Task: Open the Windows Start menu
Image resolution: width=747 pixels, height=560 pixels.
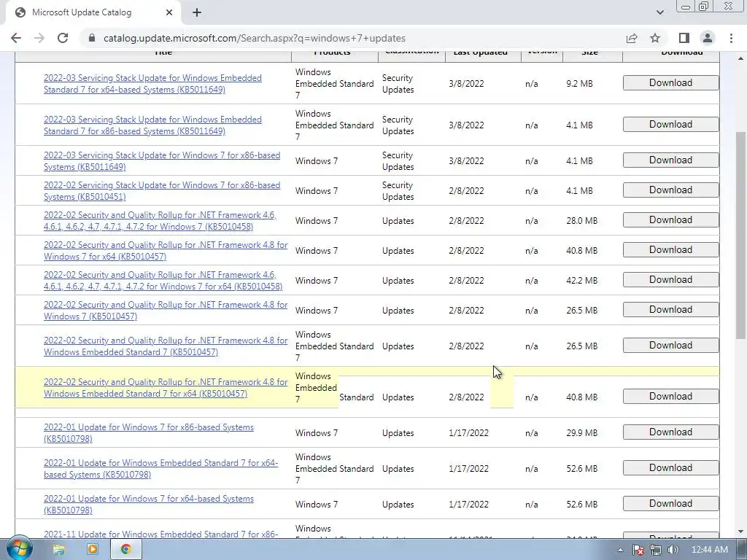Action: [20, 549]
